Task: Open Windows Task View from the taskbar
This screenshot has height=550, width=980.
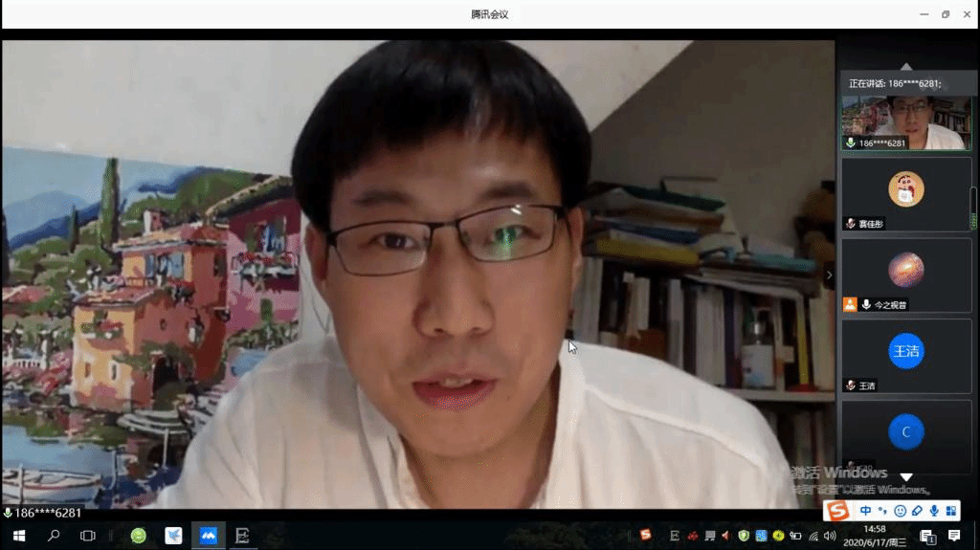Action: pyautogui.click(x=87, y=536)
